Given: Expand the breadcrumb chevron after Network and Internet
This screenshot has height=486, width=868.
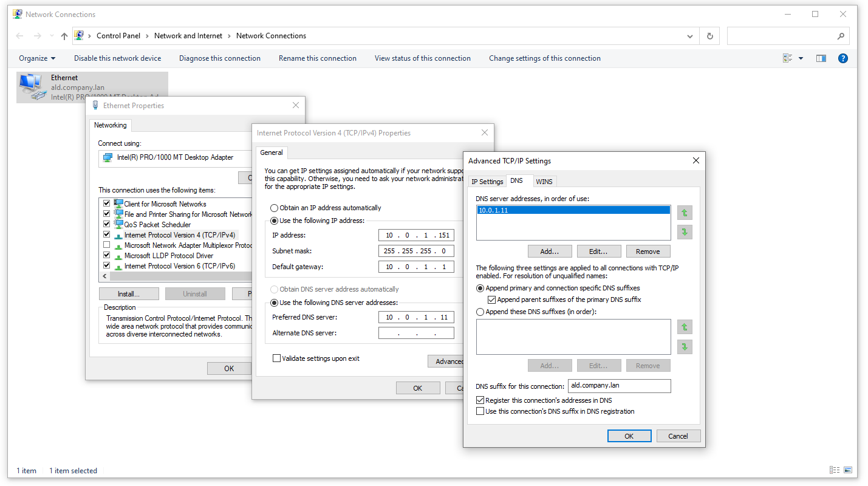Looking at the screenshot, I should tap(230, 36).
